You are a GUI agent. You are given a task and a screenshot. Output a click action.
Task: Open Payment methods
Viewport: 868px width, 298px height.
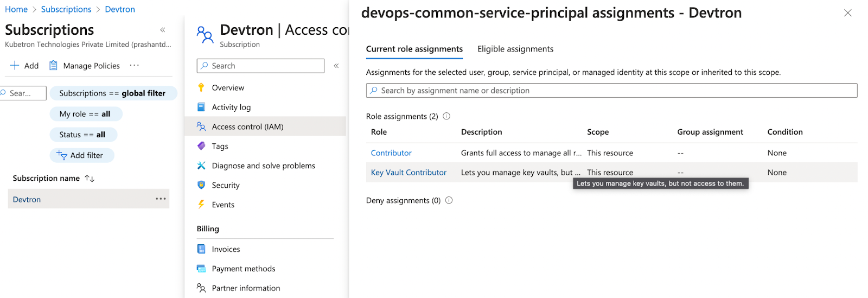pos(244,269)
